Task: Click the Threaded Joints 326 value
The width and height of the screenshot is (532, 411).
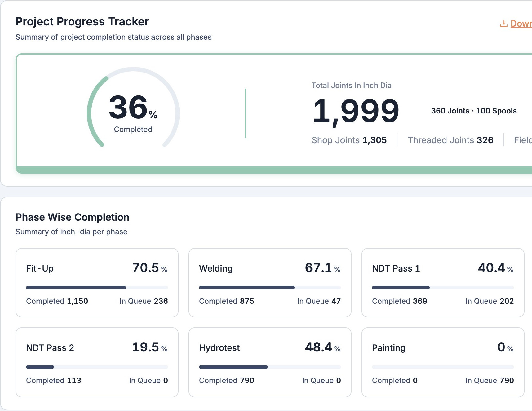Action: coord(450,140)
